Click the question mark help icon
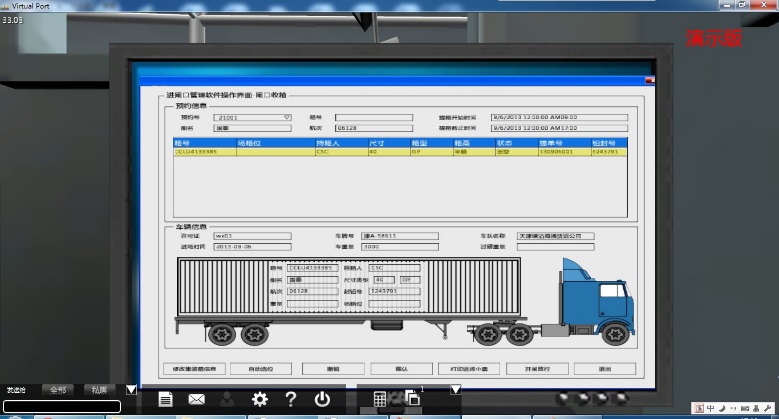Screen dimensions: 779x419 (290, 399)
